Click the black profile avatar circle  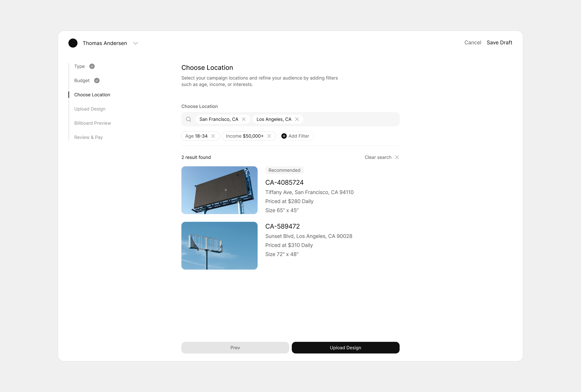pos(73,43)
